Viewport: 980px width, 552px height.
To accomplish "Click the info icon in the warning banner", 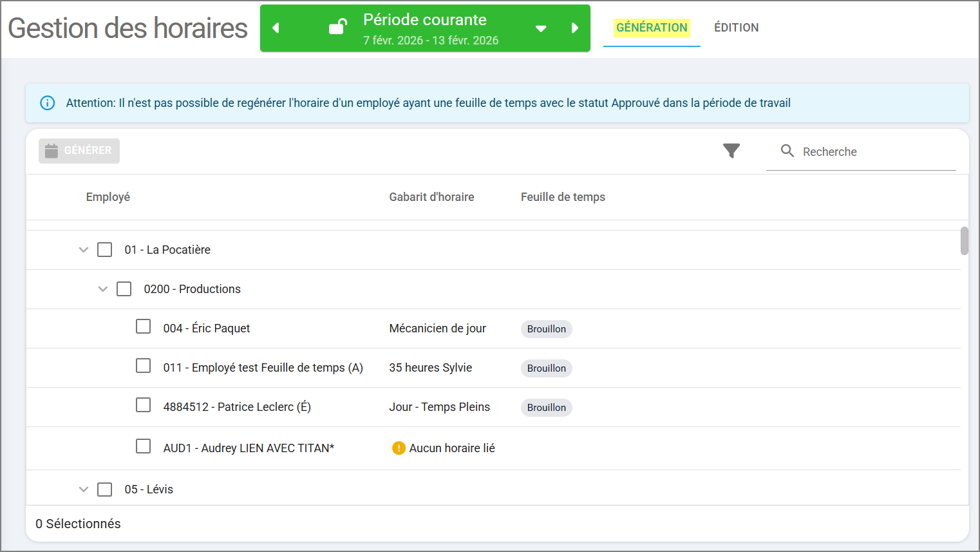I will pyautogui.click(x=48, y=103).
